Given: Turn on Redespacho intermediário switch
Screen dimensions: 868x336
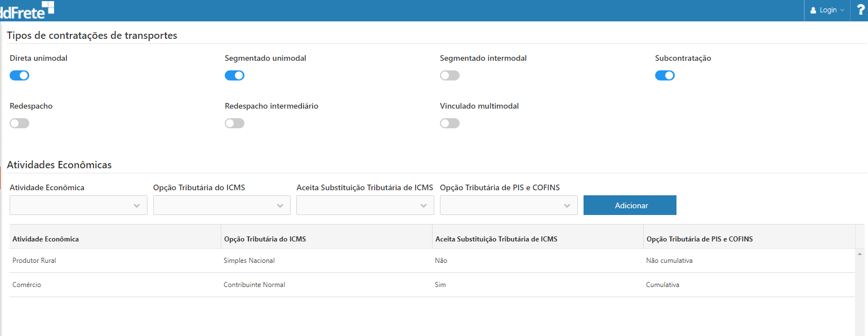Looking at the screenshot, I should [x=234, y=123].
